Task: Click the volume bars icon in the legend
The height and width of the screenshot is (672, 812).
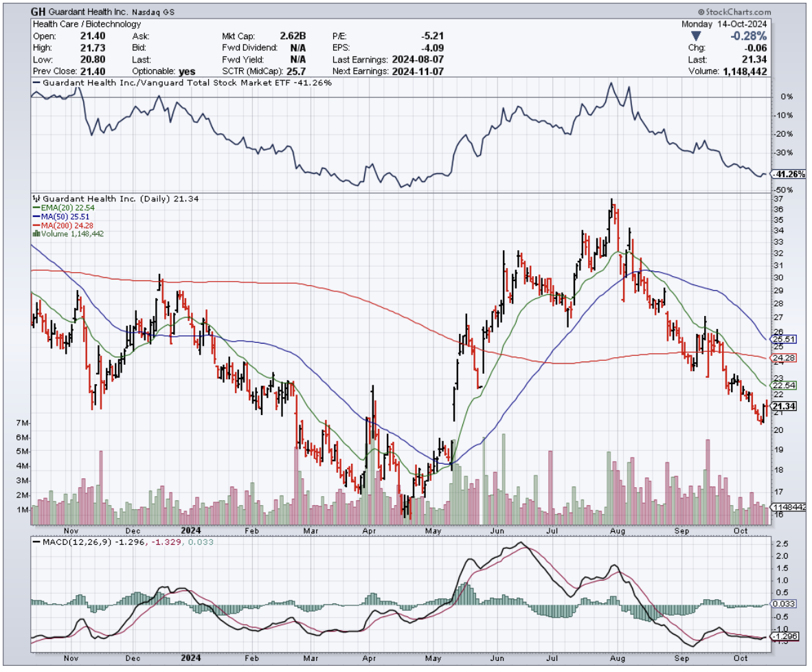Action: (36, 234)
